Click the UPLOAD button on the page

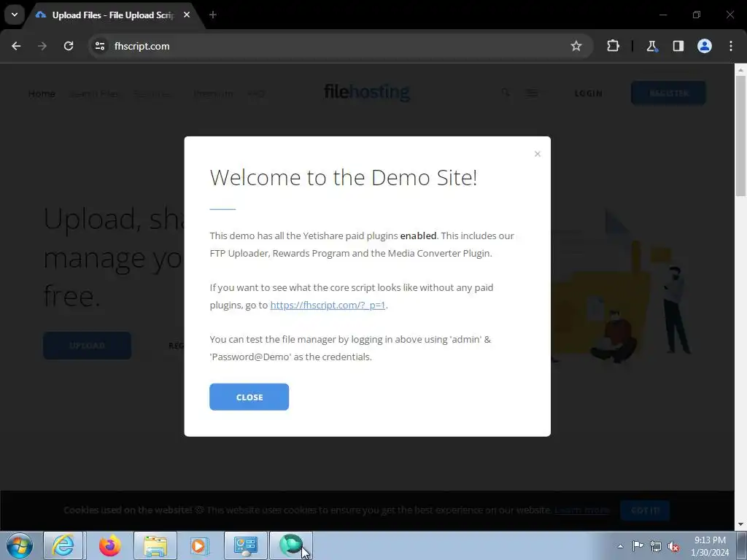88,345
